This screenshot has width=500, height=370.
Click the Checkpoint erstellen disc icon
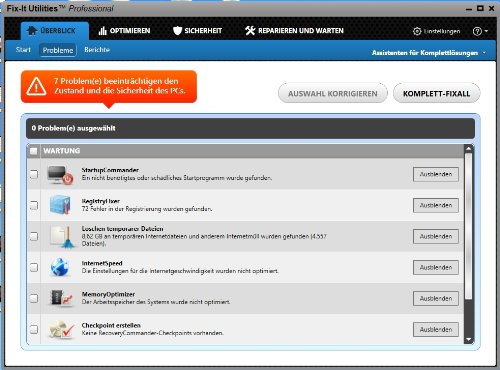click(62, 329)
